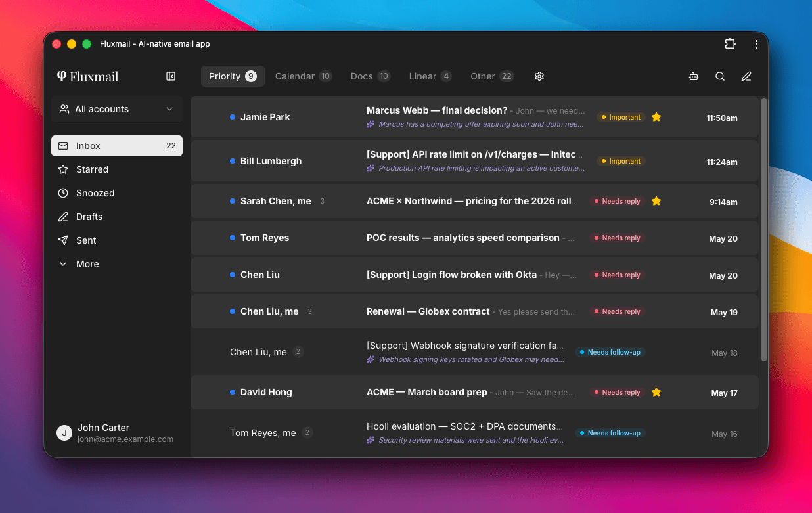
Task: Click AI summary sparkle icon in API rate limit email
Action: point(371,168)
